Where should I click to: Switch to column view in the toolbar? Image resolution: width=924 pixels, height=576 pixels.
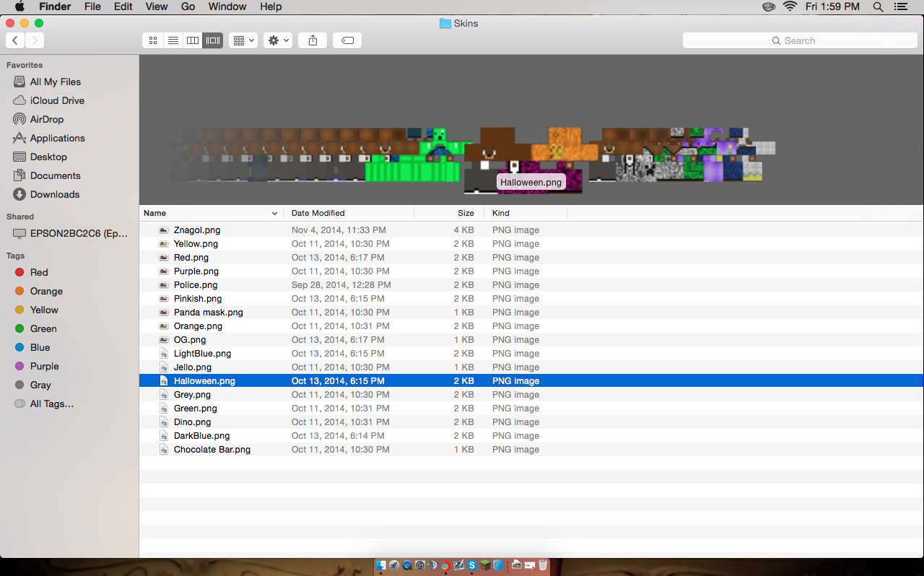point(193,40)
